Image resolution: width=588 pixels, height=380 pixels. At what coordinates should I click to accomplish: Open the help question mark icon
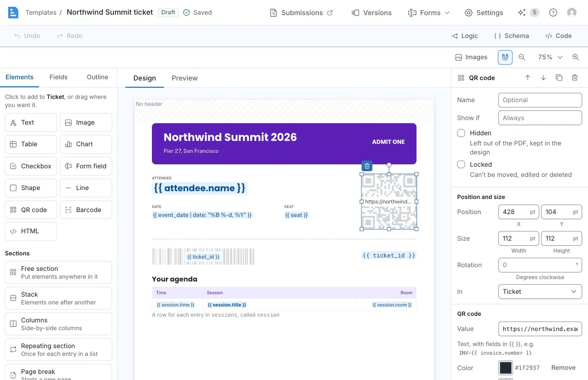[553, 13]
